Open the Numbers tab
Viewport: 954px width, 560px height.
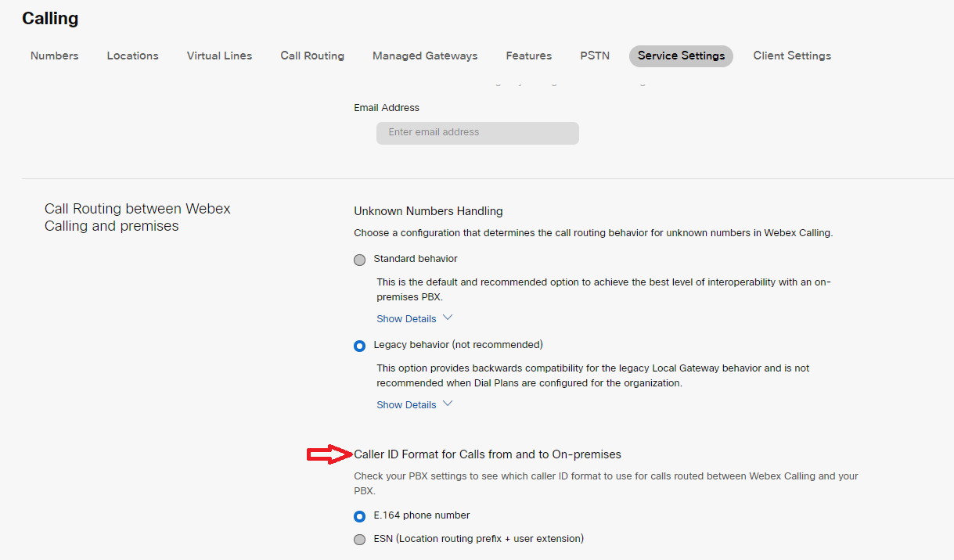point(55,56)
